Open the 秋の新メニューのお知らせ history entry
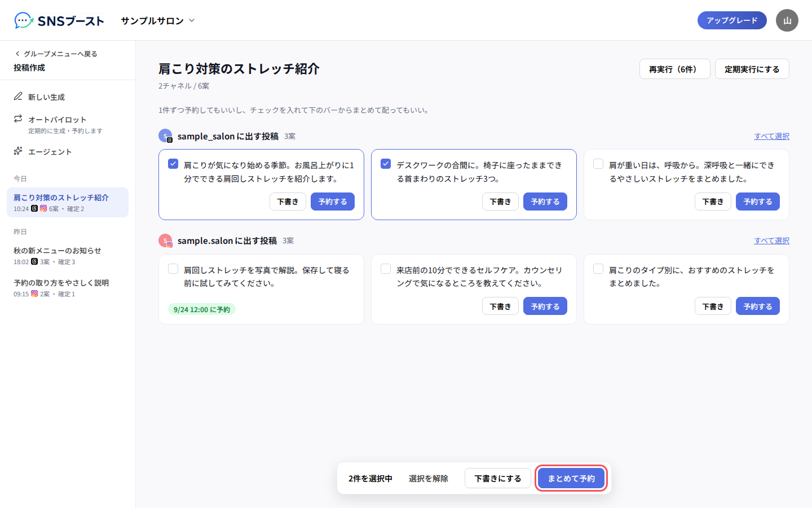Viewport: 812px width, 508px height. pos(68,255)
